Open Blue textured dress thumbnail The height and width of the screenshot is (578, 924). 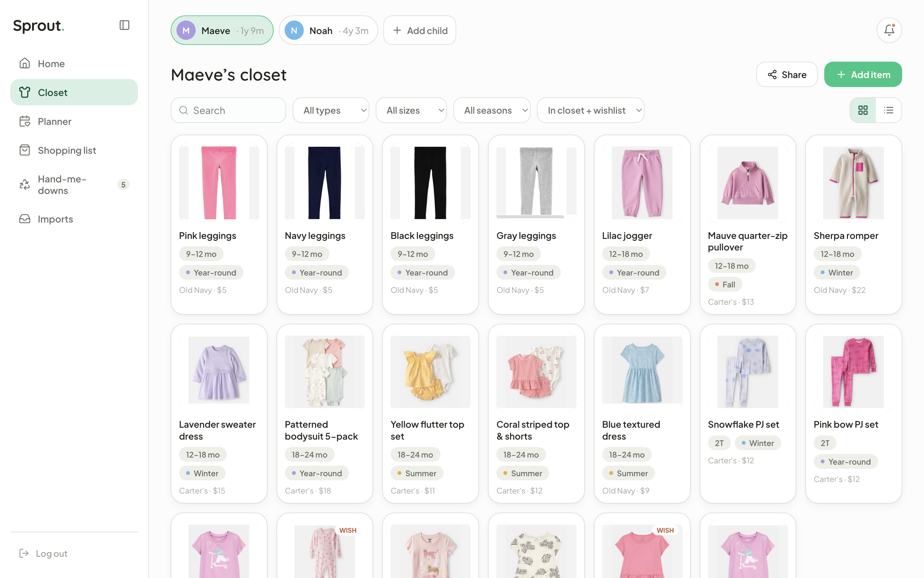642,372
